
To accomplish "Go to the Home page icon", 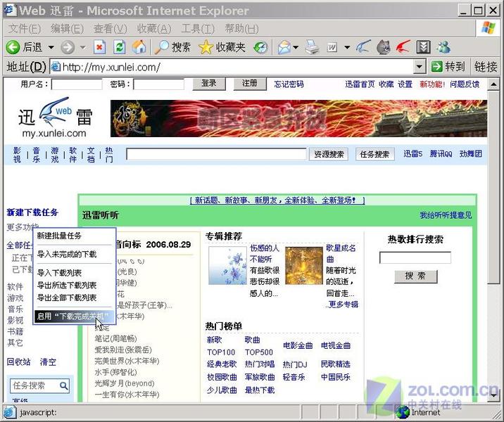I will (x=139, y=48).
